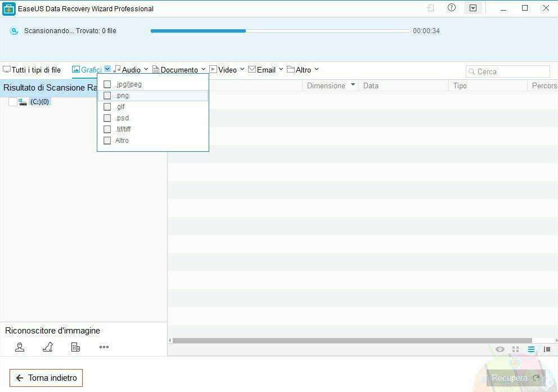Image resolution: width=558 pixels, height=392 pixels.
Task: Open the help question mark icon
Action: (452, 7)
